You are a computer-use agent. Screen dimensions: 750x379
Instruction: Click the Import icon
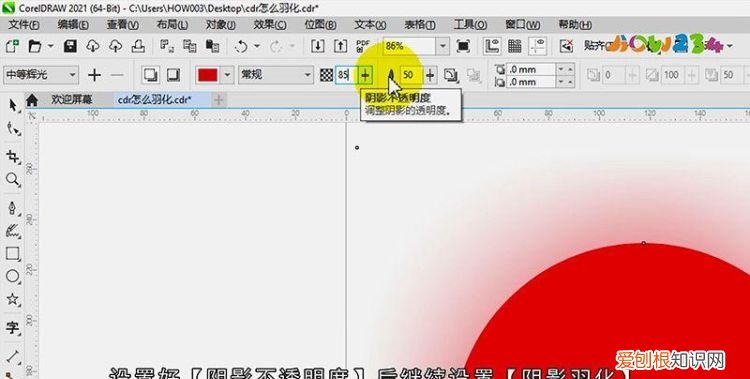pos(318,46)
